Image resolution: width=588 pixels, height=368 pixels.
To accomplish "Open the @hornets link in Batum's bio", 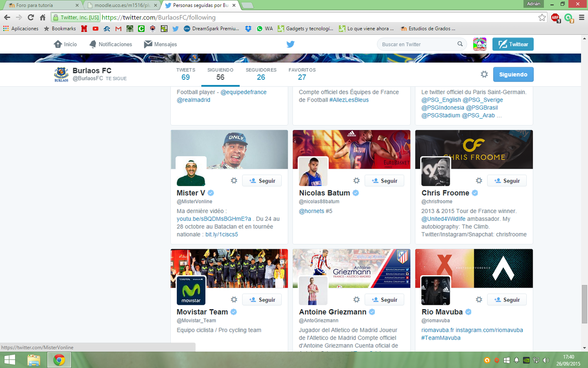I will 312,211.
